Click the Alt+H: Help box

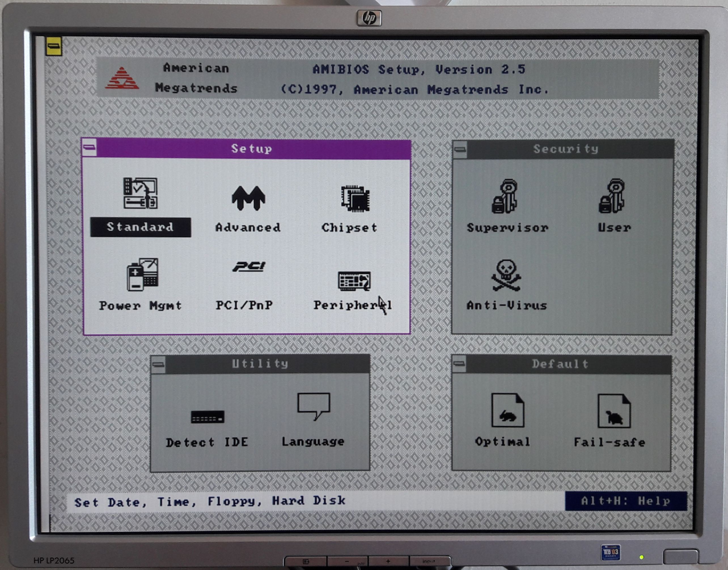pos(626,501)
